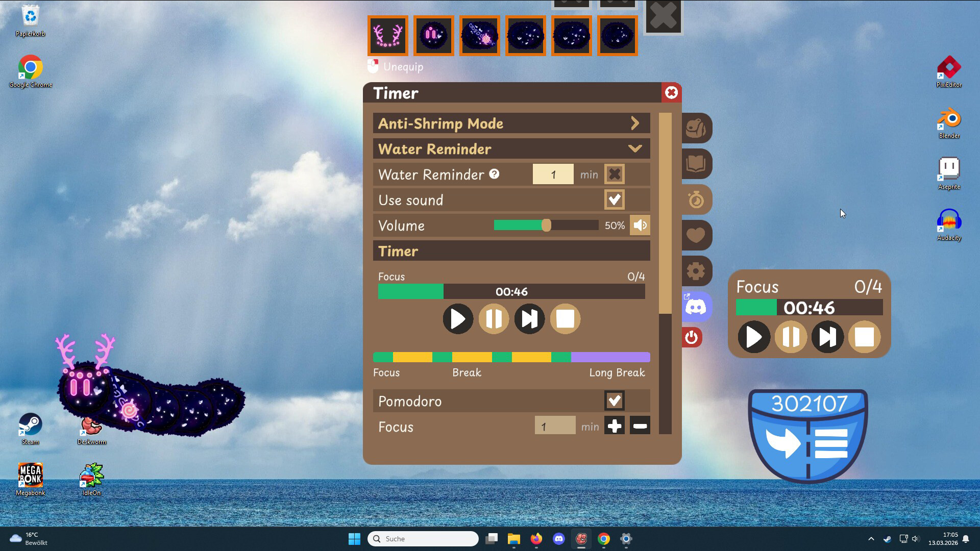Viewport: 980px width, 551px height.
Task: Open the Discord link in the sidebar
Action: (696, 306)
